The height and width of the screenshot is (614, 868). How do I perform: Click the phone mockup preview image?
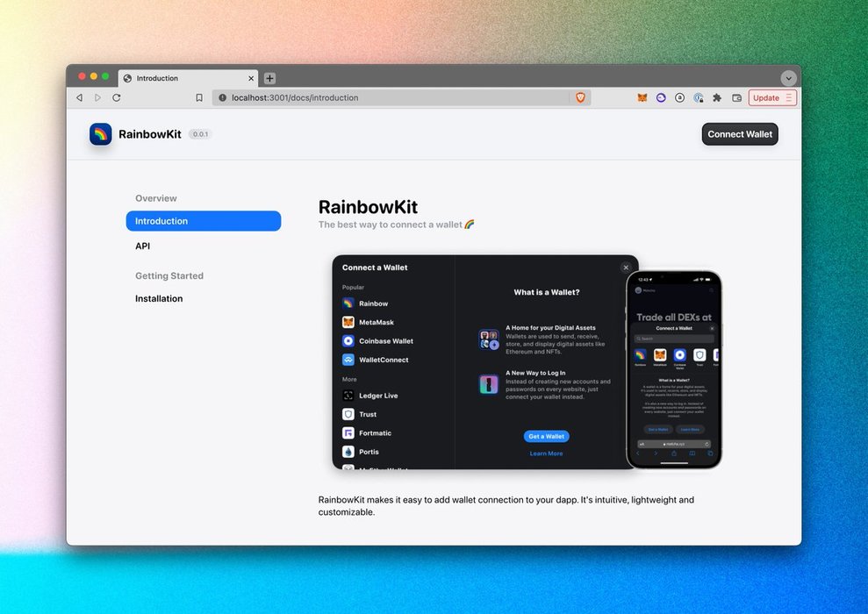click(674, 369)
